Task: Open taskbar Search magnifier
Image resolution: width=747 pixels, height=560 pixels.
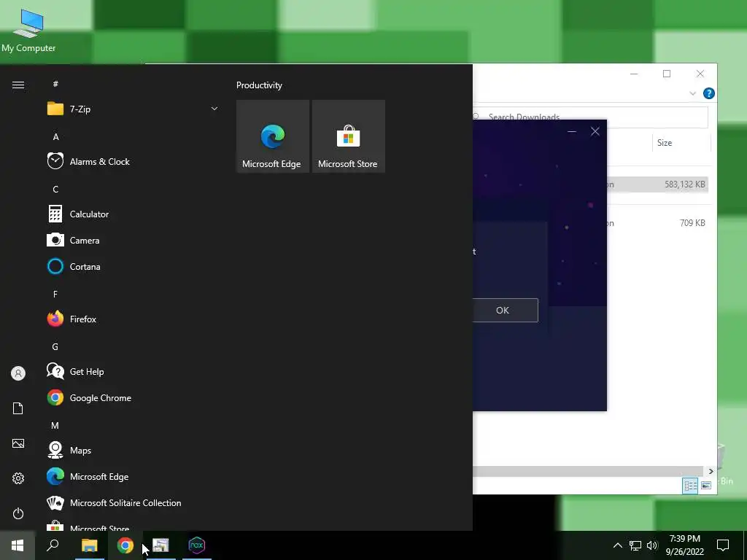Action: click(x=53, y=545)
